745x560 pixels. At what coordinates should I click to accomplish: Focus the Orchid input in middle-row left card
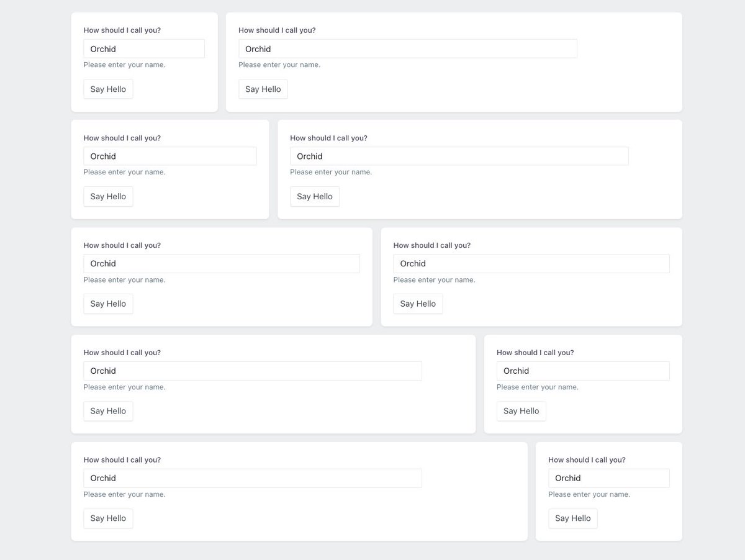222,263
